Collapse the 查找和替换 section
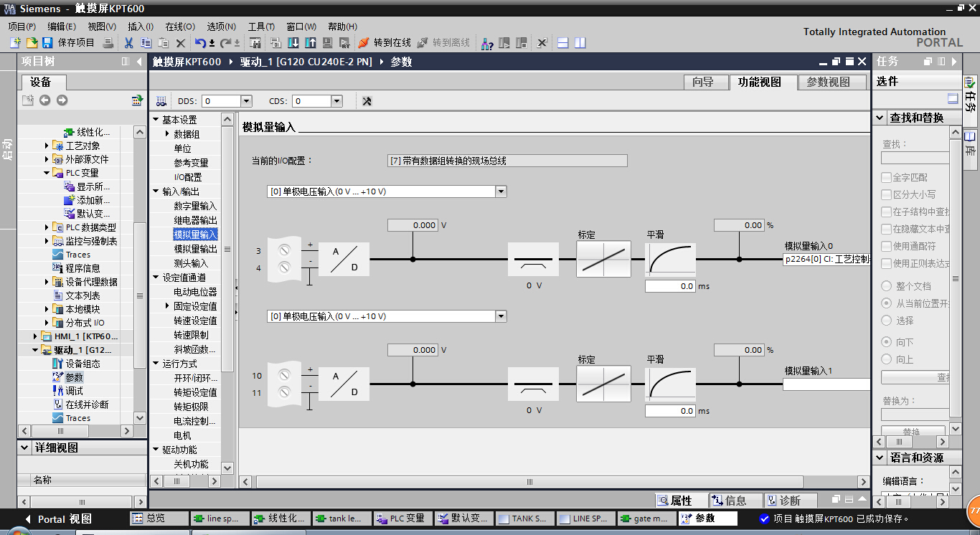Screen dimensions: 980x535 click(x=880, y=118)
